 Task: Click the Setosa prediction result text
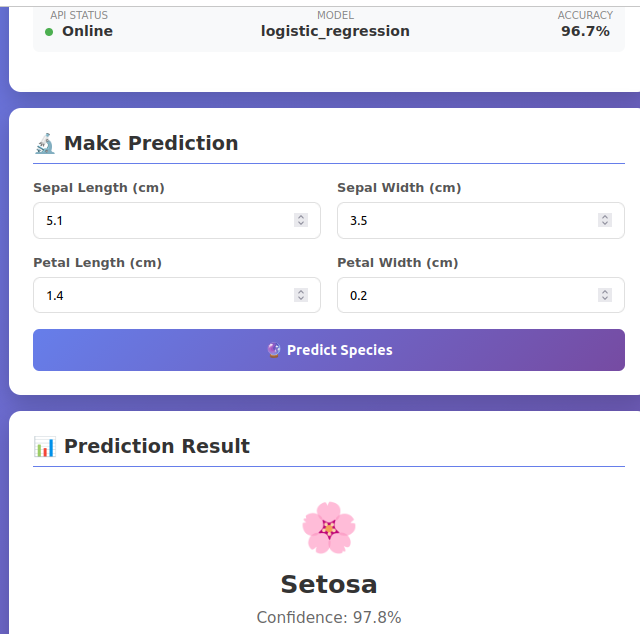coord(328,584)
